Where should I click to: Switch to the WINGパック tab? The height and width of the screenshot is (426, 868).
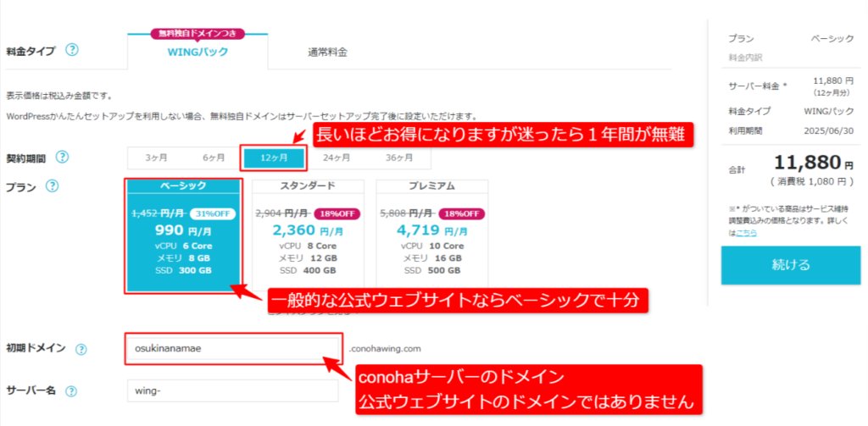coord(198,52)
